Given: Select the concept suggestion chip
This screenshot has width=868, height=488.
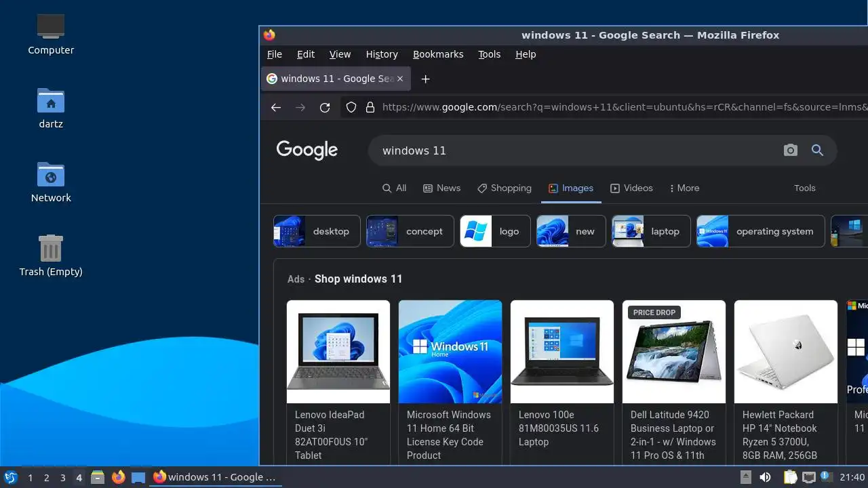Looking at the screenshot, I should click(x=410, y=231).
